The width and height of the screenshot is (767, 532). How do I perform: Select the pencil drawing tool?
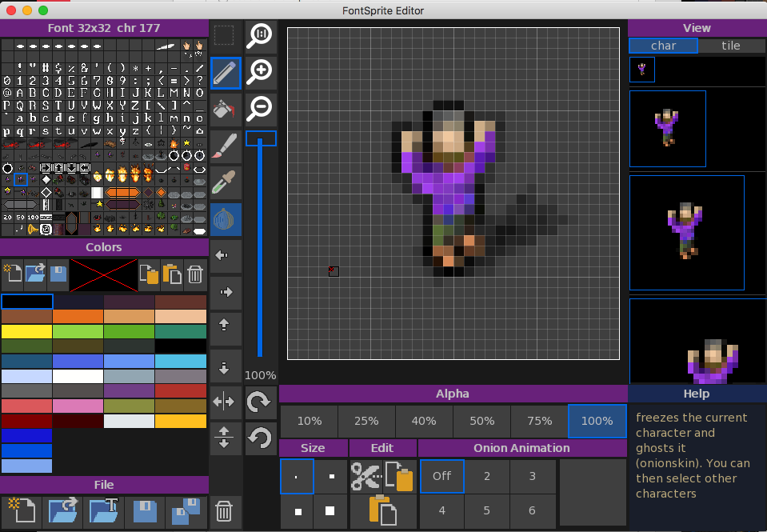[x=226, y=73]
